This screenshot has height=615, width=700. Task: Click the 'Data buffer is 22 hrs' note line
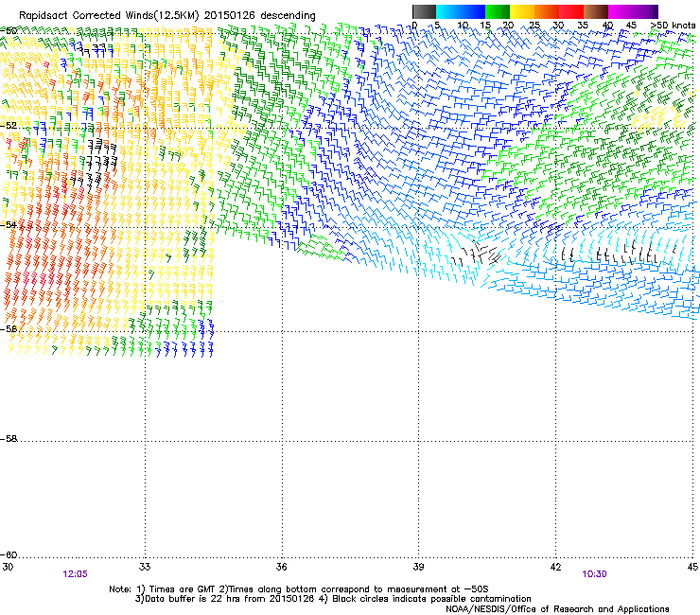333,599
